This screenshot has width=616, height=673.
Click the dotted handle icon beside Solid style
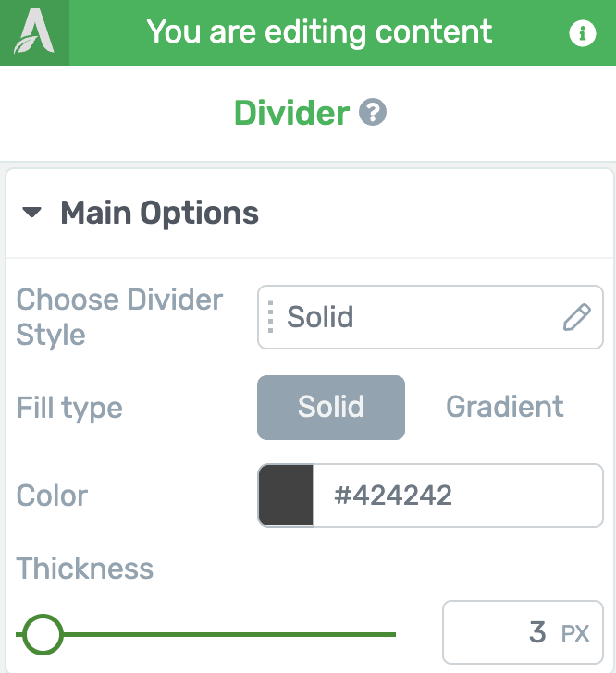270,317
